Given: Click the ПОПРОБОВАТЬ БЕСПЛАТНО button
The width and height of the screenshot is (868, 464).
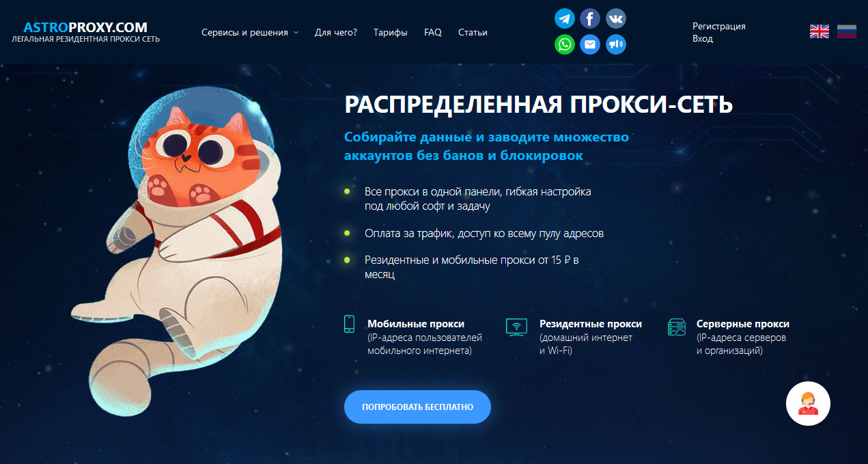Looking at the screenshot, I should point(417,407).
